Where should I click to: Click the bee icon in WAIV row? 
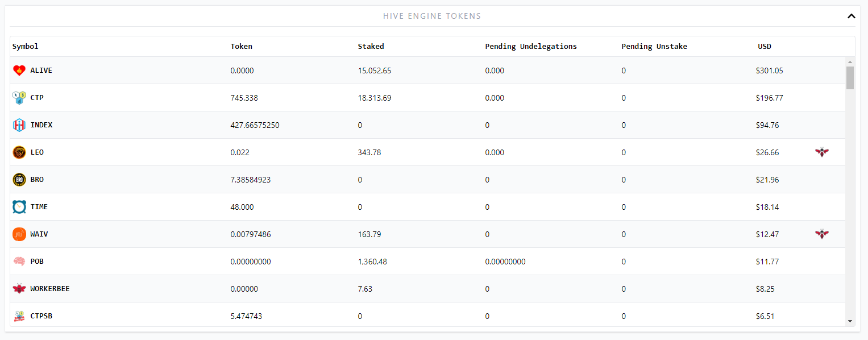[821, 234]
